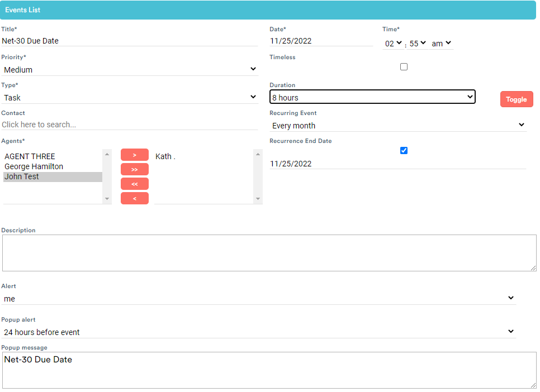
Task: Open the hour selector showing 02
Action: [392, 43]
